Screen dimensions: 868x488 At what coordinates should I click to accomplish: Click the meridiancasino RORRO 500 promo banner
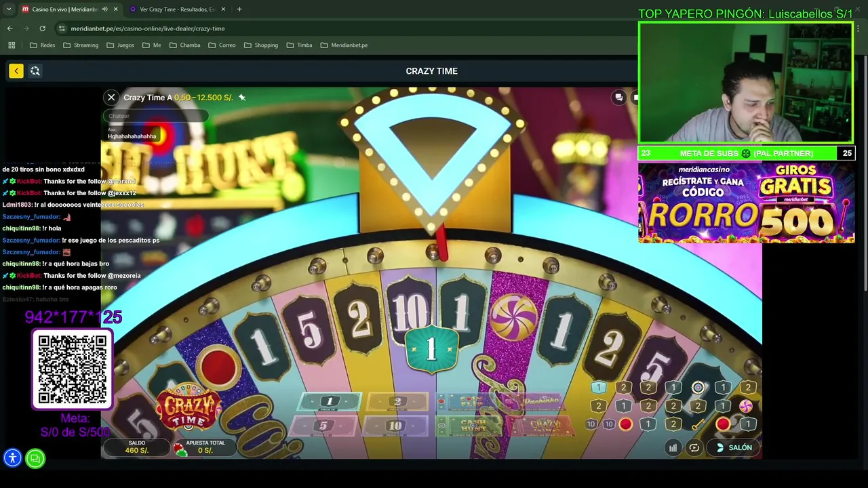746,202
